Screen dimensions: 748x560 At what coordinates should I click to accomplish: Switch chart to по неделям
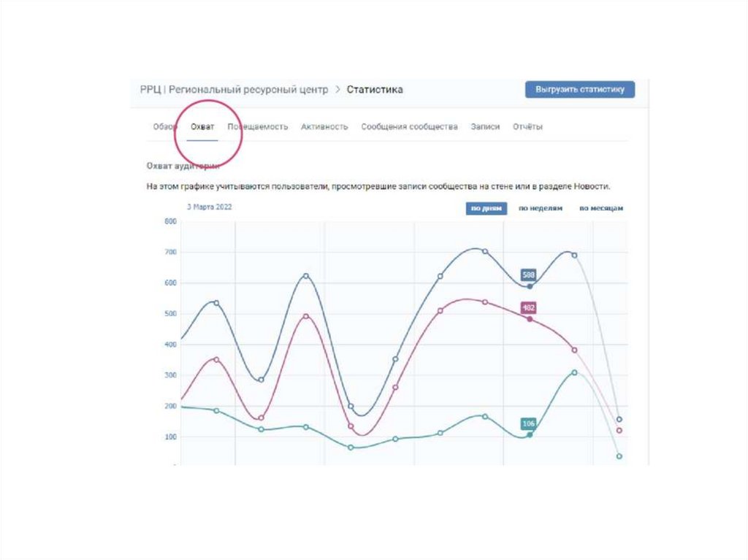[541, 208]
